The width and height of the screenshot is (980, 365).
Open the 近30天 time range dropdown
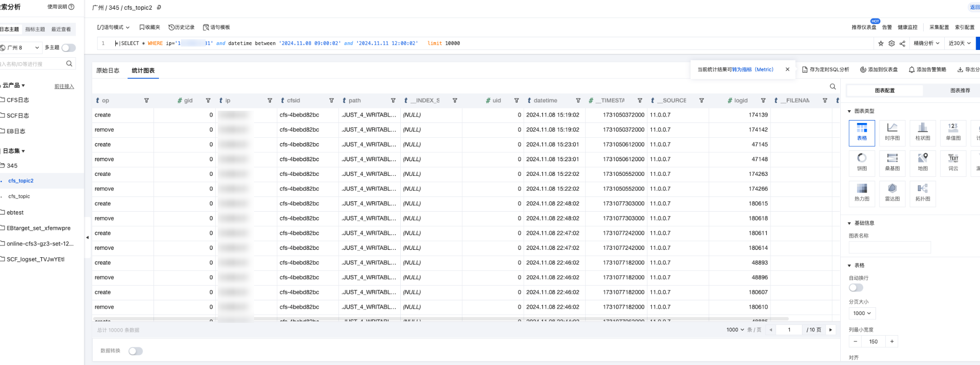[959, 44]
